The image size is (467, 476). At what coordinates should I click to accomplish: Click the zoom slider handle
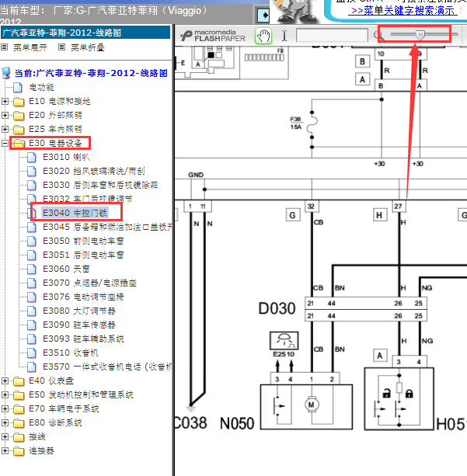[420, 34]
